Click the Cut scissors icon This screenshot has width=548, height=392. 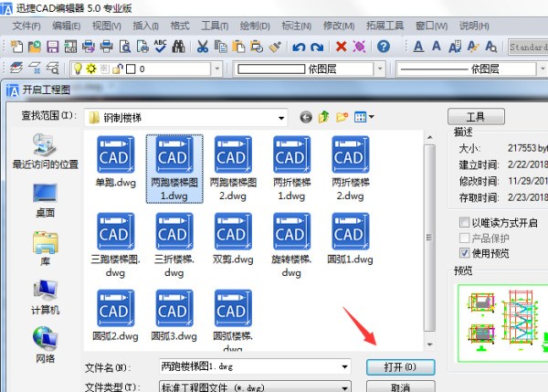click(x=203, y=47)
